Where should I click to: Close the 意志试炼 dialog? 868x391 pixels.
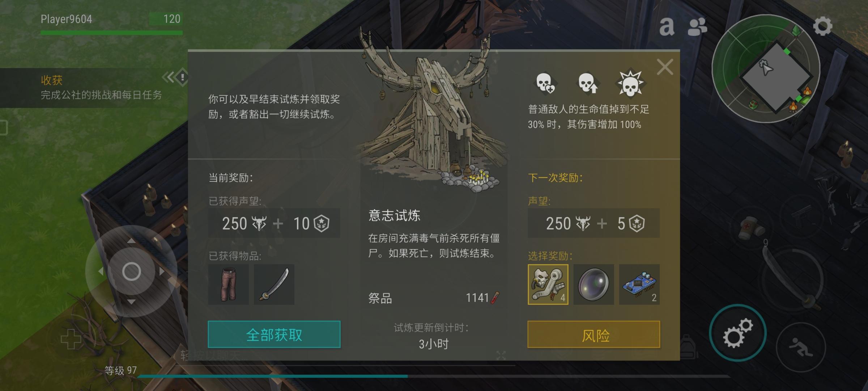click(665, 67)
